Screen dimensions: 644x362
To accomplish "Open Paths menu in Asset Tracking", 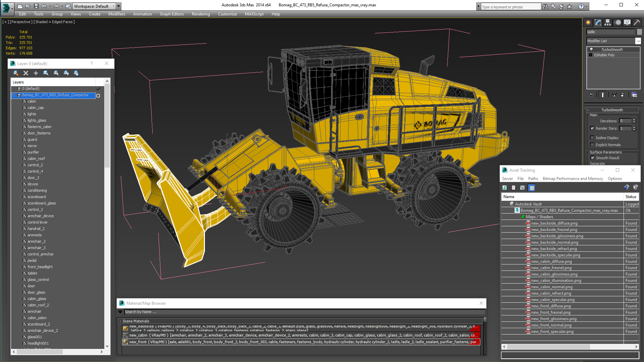I will tap(533, 179).
